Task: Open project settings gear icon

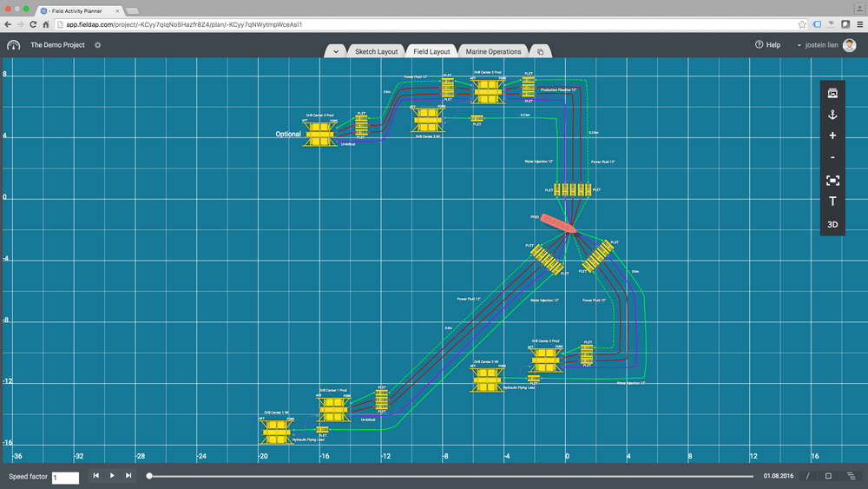Action: pos(97,45)
